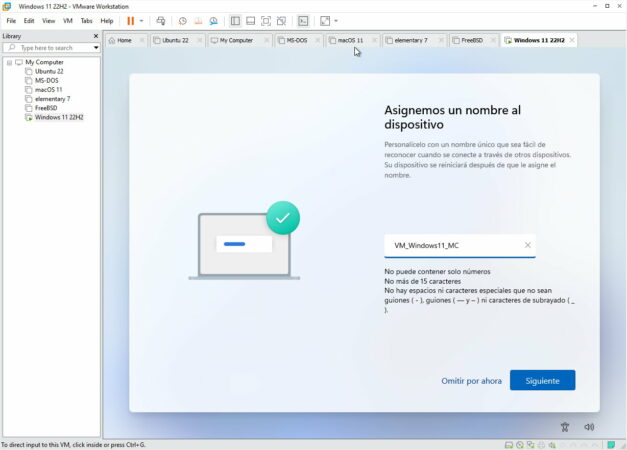Open the View menu
627x450 pixels.
point(48,21)
